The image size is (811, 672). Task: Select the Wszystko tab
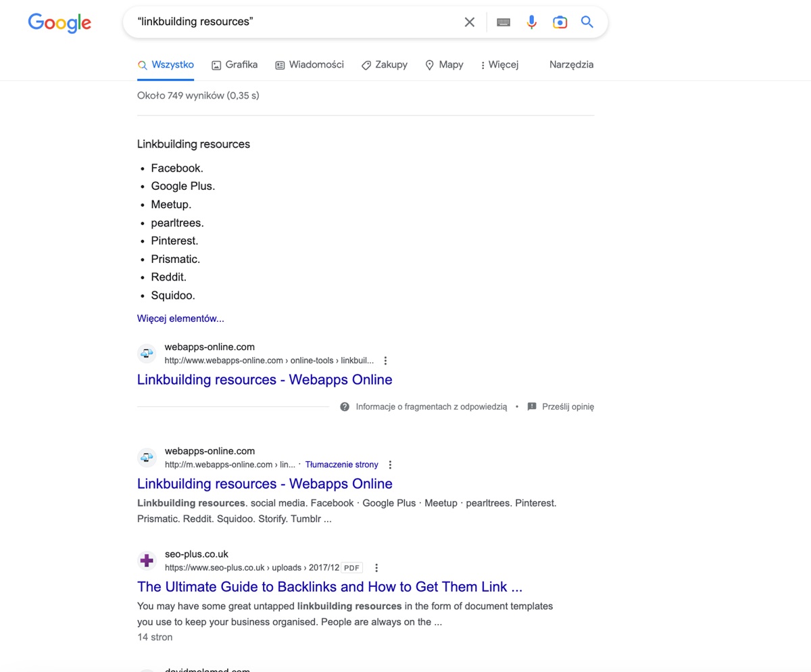point(166,65)
